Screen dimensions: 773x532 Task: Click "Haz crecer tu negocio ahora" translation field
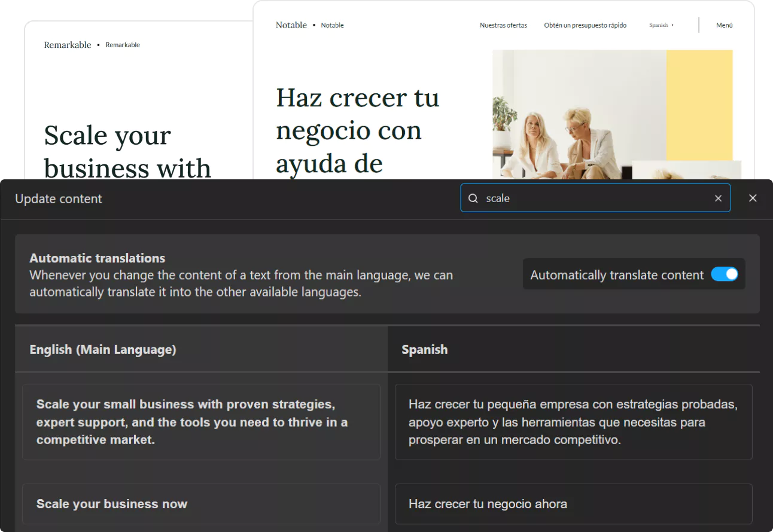point(573,504)
